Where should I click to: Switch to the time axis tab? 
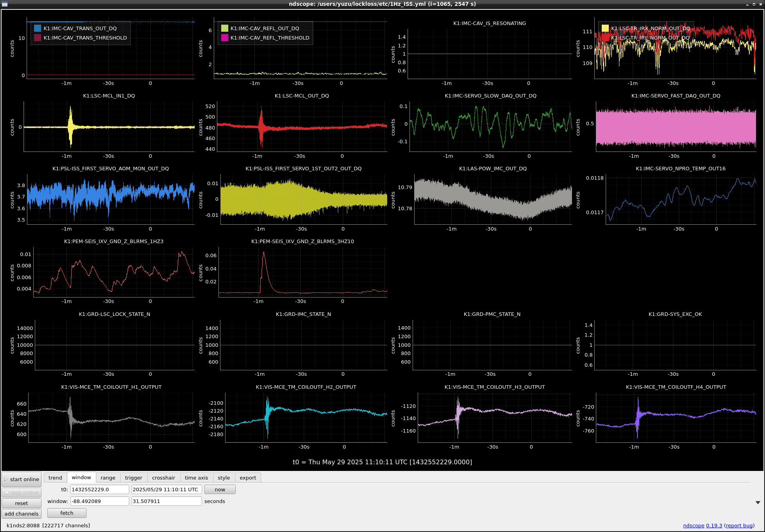[197, 478]
